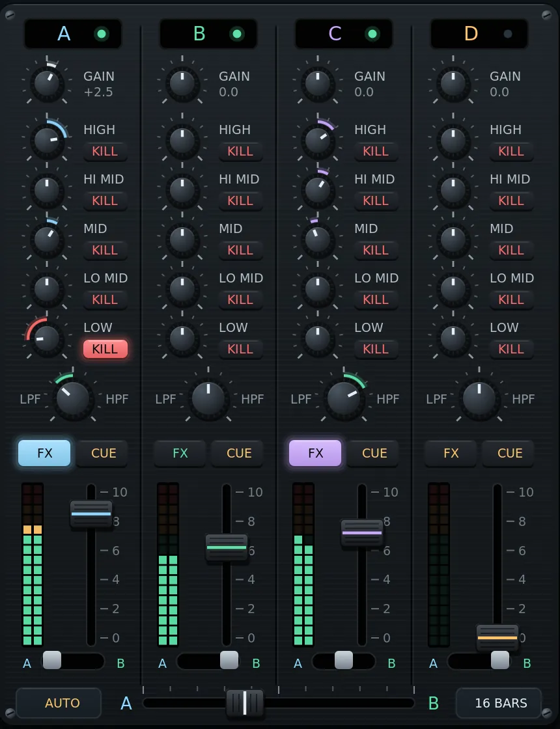Click channel B HI MID knob

click(x=182, y=191)
